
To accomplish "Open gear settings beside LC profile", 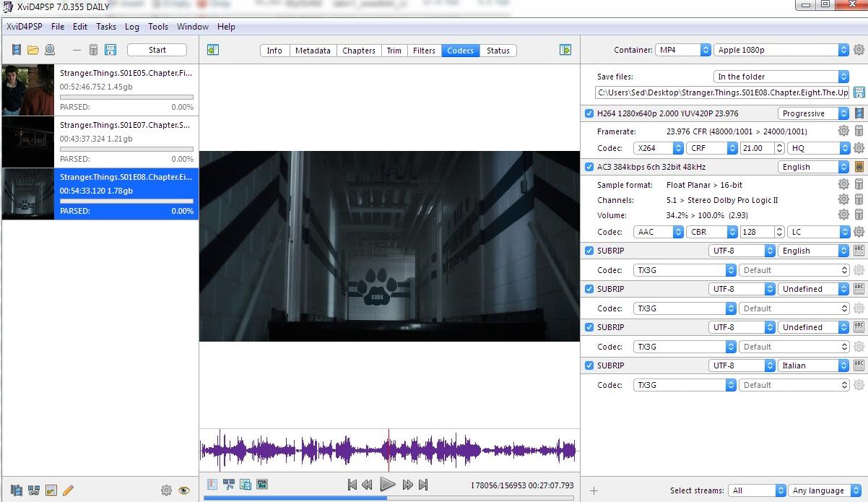I will 859,232.
